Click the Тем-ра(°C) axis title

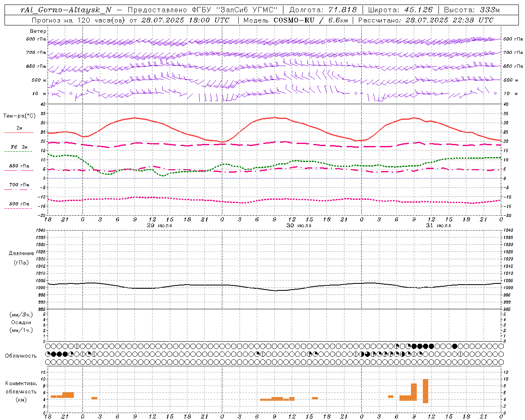tap(19, 116)
